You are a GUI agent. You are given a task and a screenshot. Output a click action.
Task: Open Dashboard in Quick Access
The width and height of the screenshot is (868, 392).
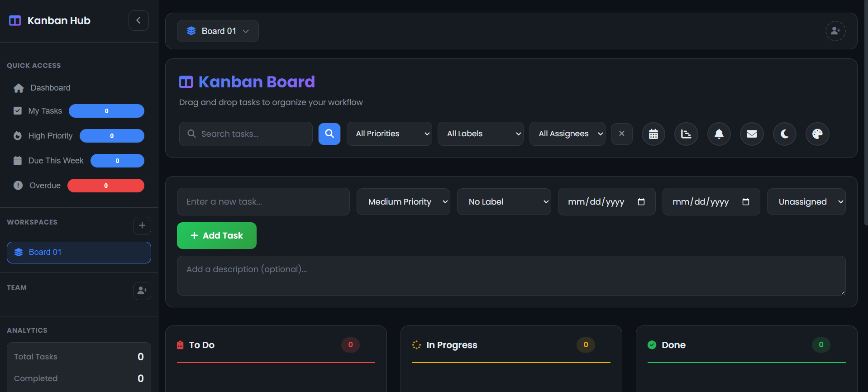tap(50, 88)
